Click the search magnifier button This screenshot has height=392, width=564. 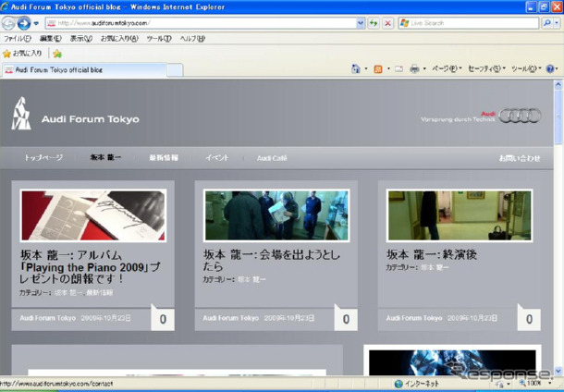tap(547, 23)
